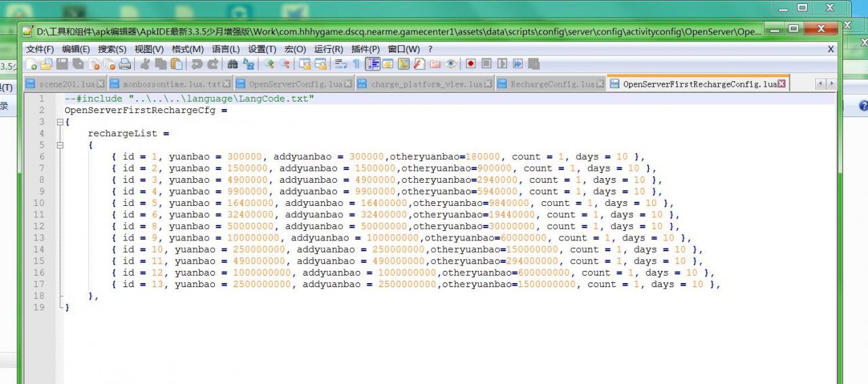Zoom out with magnifier minus icon
Screen dimensions: 868x384
click(285, 64)
